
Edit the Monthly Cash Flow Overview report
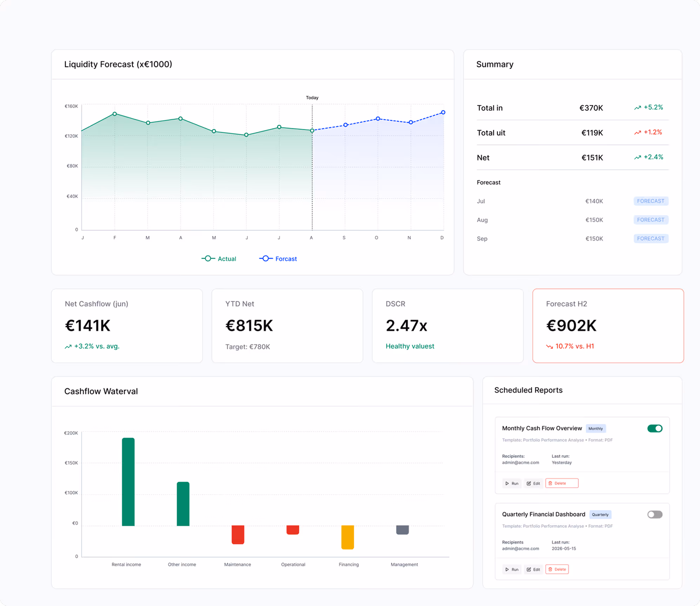click(x=533, y=483)
